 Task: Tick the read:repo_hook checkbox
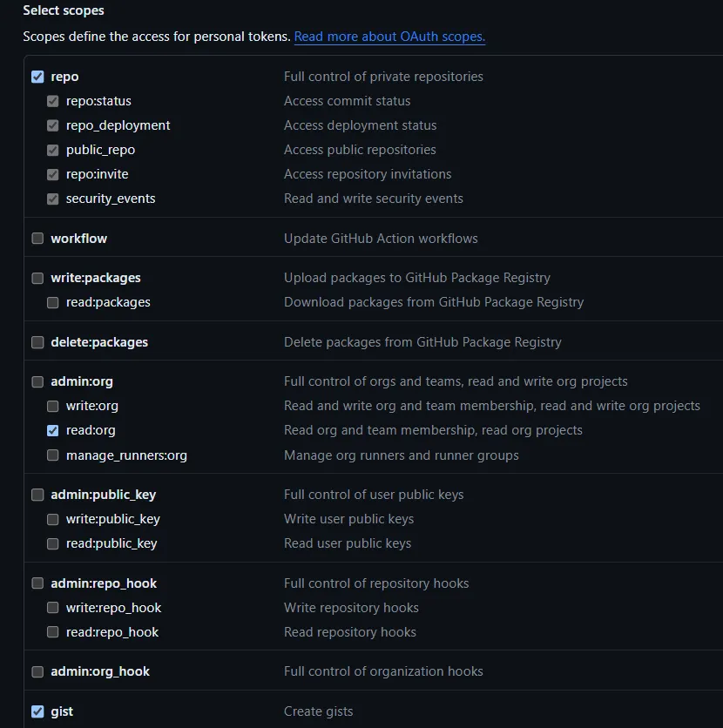53,633
